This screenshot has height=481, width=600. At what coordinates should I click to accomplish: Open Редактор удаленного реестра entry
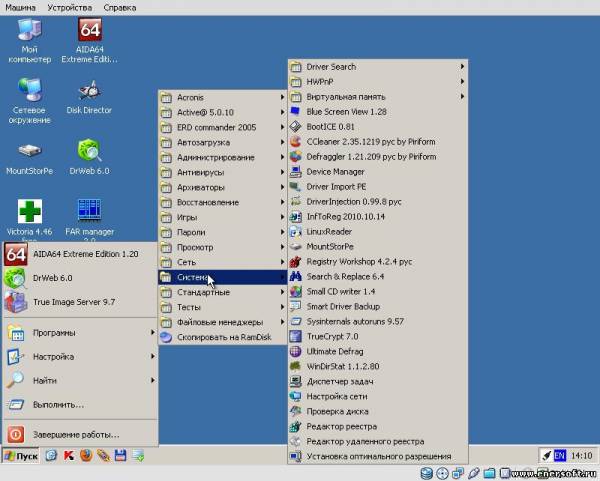pos(378,441)
